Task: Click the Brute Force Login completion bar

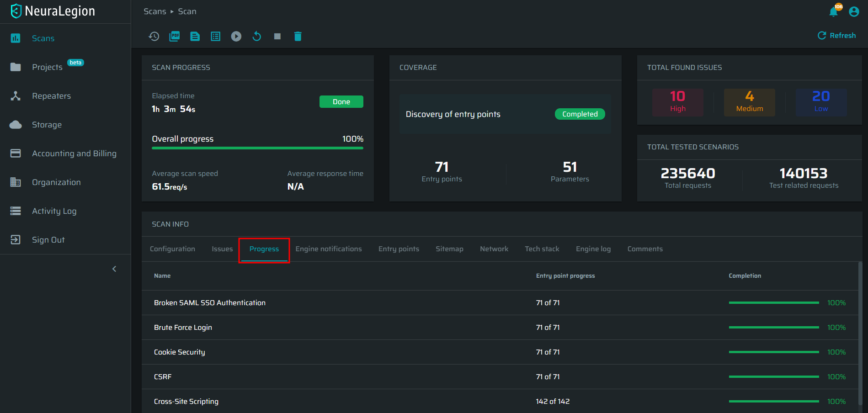Action: pos(774,328)
